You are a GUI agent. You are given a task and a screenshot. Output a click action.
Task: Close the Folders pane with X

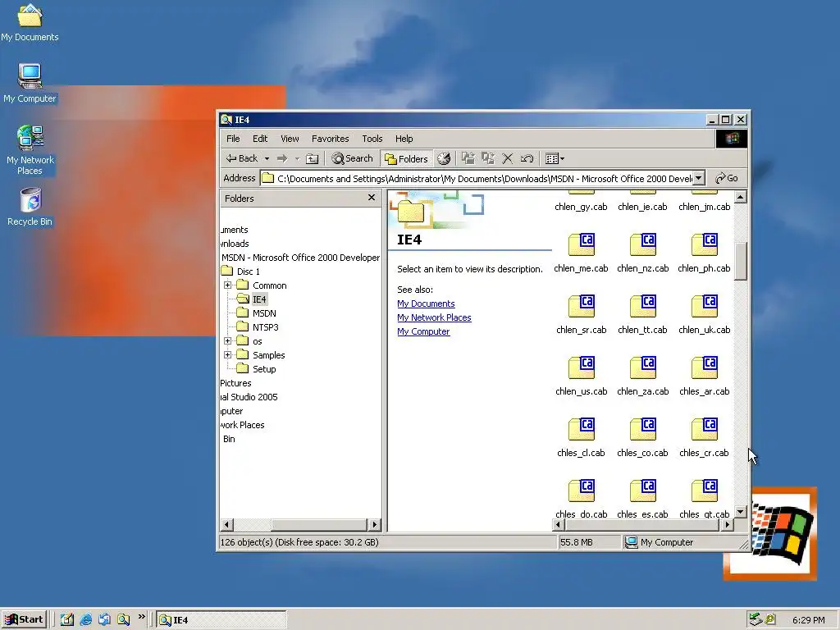tap(372, 198)
